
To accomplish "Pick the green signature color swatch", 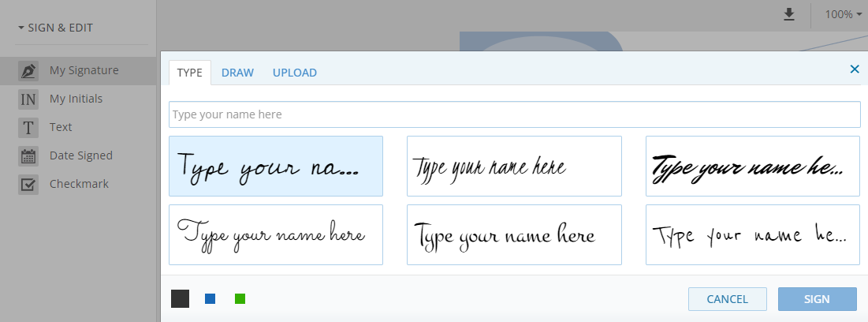I will click(240, 298).
